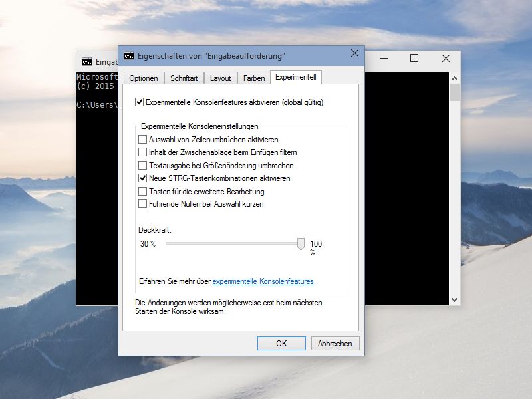Click the "C:\Users\" prompt in the console
Viewport: 532px width, 399px height.
coord(97,104)
